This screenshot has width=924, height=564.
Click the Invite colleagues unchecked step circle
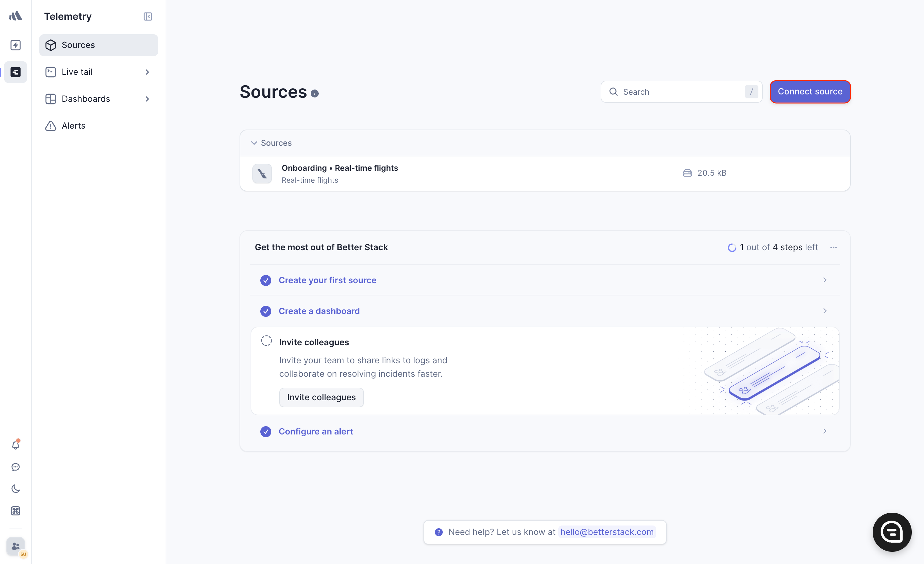coord(266,341)
